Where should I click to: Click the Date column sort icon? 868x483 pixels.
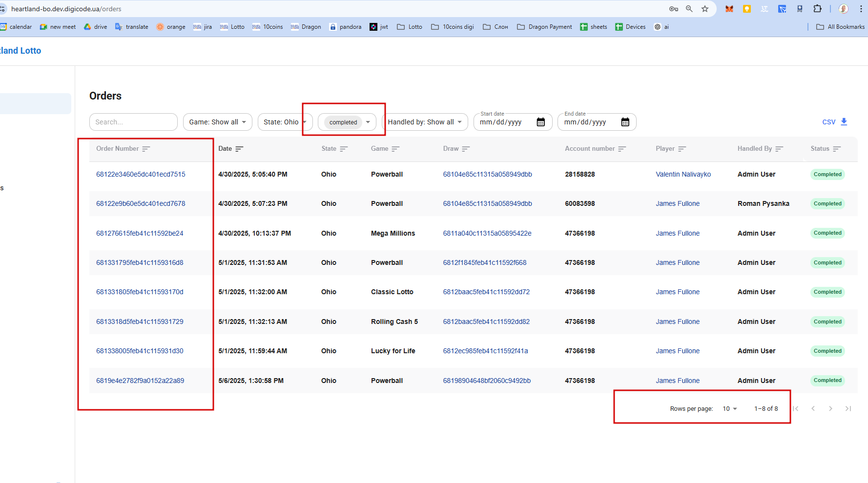click(x=239, y=149)
